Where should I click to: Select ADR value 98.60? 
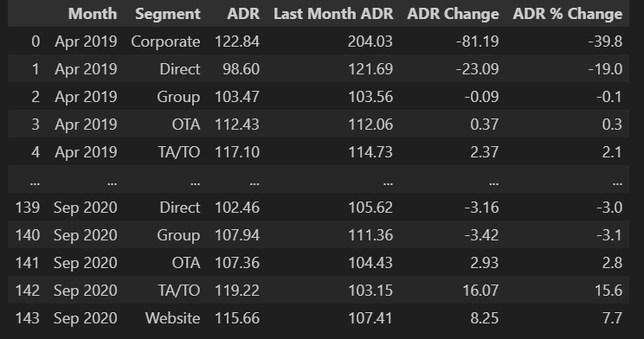pos(241,69)
